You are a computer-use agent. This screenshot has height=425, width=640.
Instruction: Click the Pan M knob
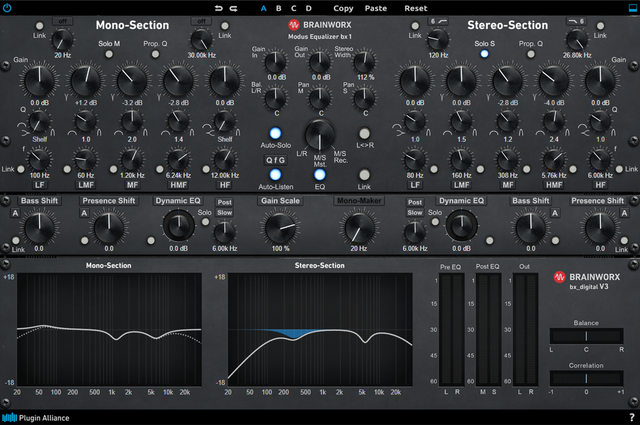point(320,98)
